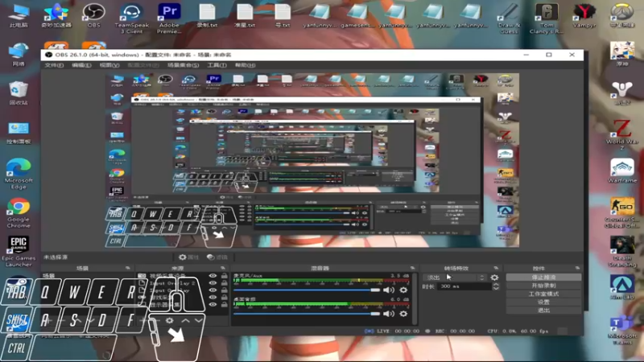Open the Warframe desktop shortcut

click(621, 171)
